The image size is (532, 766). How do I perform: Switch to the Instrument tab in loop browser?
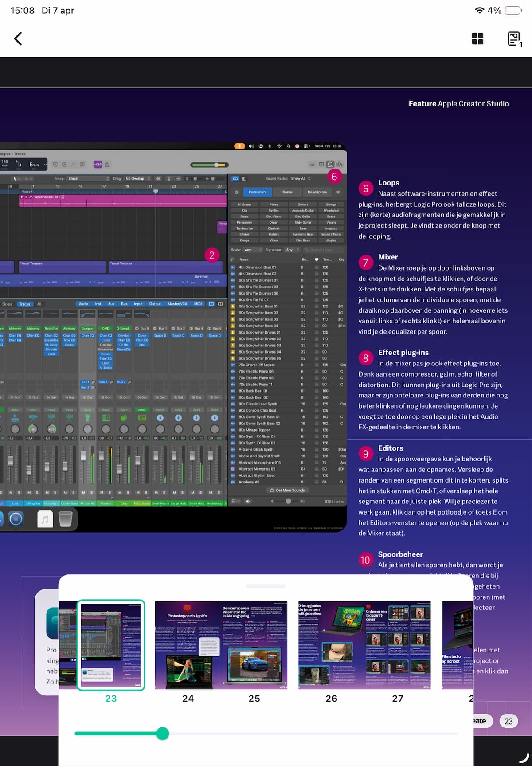pyautogui.click(x=258, y=192)
